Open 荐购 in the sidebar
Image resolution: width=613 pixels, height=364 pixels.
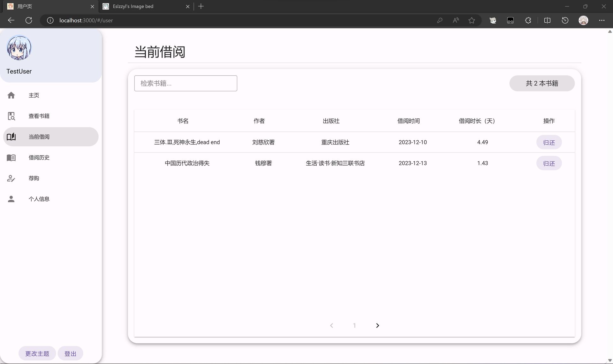(51, 178)
